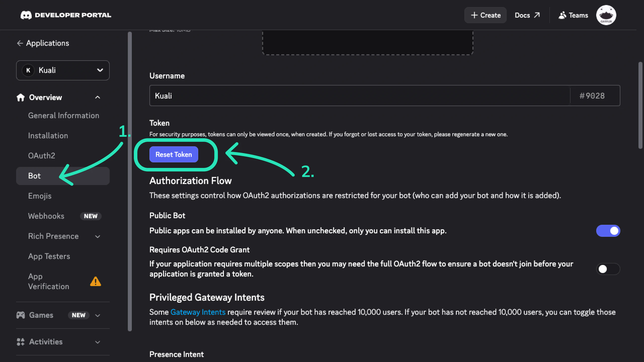Click the K application avatar icon

[x=28, y=70]
